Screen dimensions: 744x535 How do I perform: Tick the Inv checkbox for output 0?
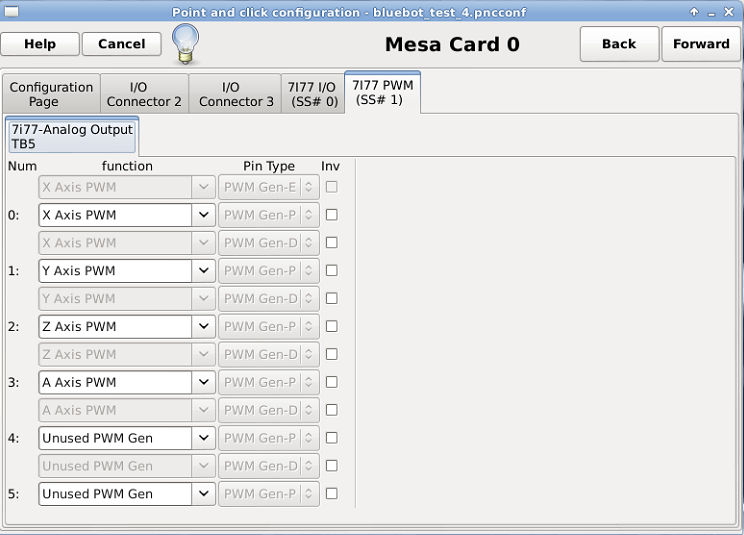(332, 215)
